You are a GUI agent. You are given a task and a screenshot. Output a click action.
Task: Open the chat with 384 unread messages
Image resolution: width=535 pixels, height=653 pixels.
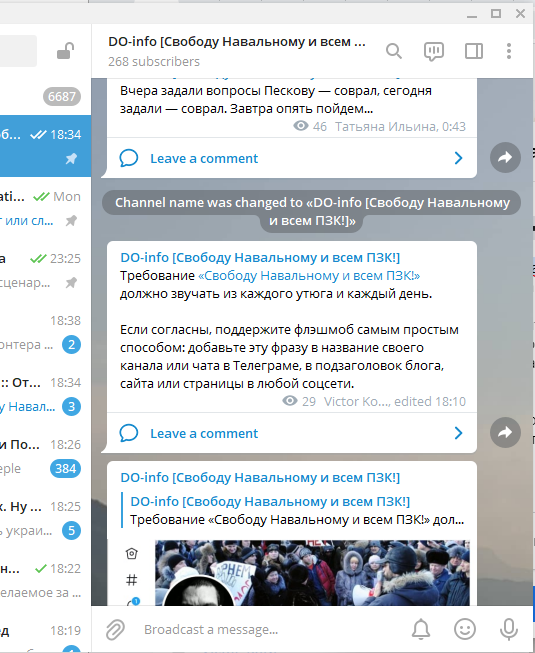click(x=45, y=456)
